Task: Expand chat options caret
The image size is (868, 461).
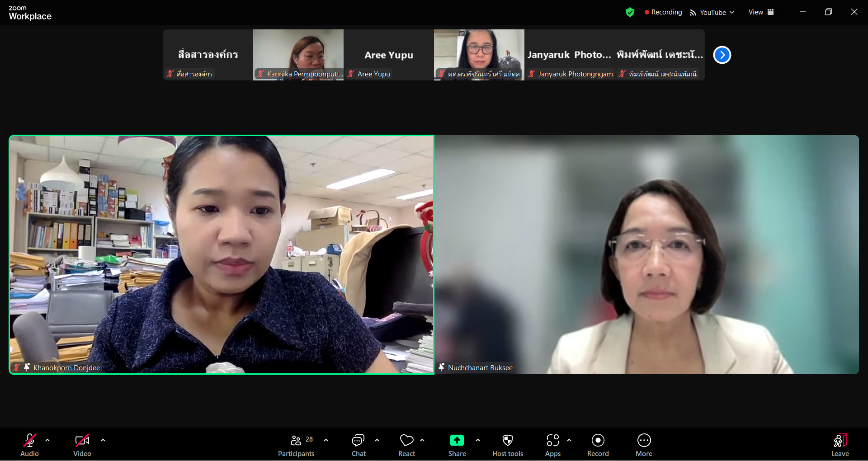Action: click(377, 440)
